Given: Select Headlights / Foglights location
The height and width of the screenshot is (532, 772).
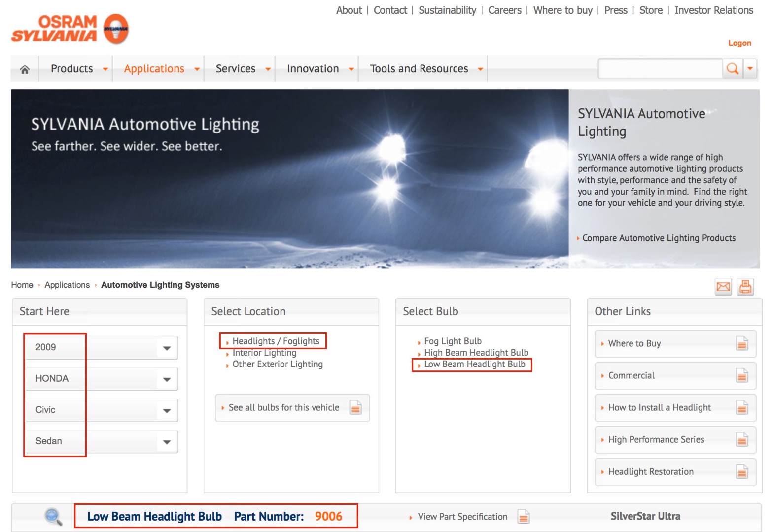Looking at the screenshot, I should [x=276, y=341].
